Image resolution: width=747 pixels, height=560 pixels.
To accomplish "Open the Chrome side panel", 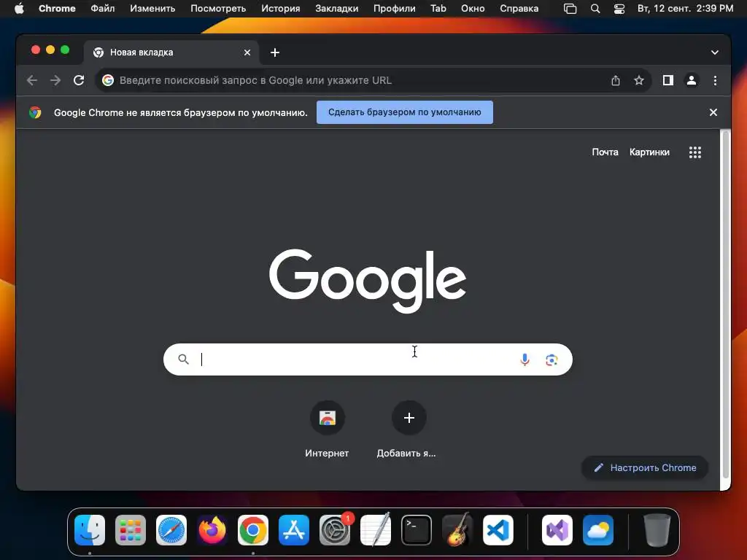I will (668, 80).
